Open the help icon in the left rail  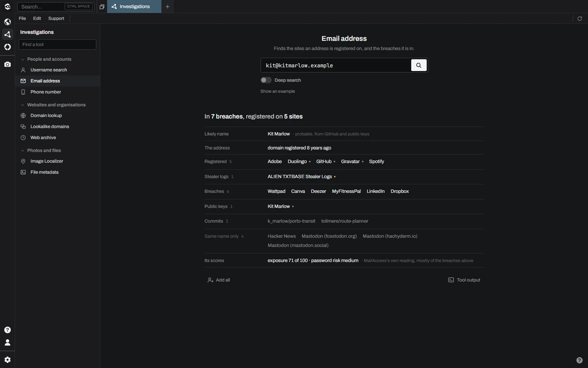(x=7, y=330)
